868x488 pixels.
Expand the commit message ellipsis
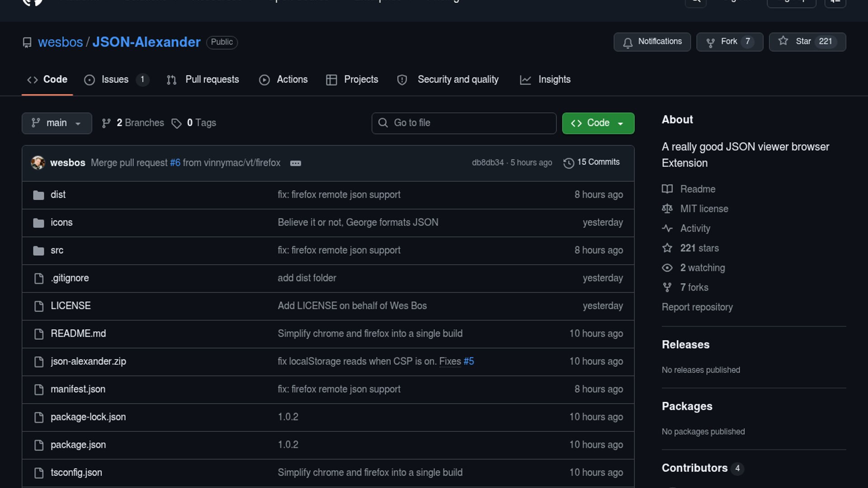295,163
